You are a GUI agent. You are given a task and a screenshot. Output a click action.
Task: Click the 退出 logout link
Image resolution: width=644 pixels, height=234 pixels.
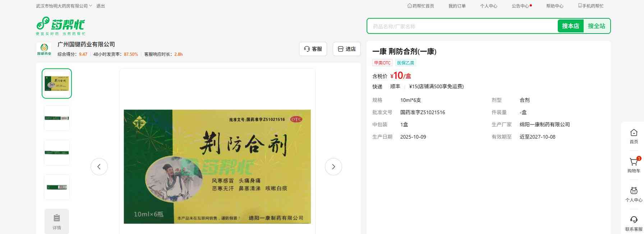pos(101,6)
